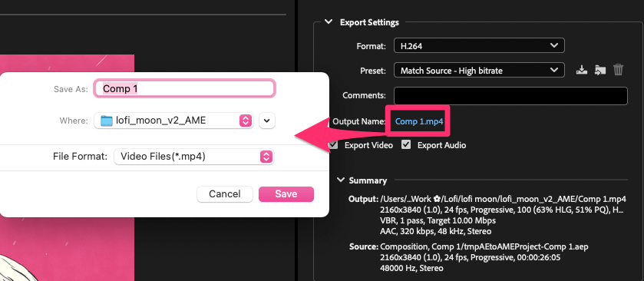Open the Format H.264 dropdown
This screenshot has height=281, width=644.
pos(479,45)
